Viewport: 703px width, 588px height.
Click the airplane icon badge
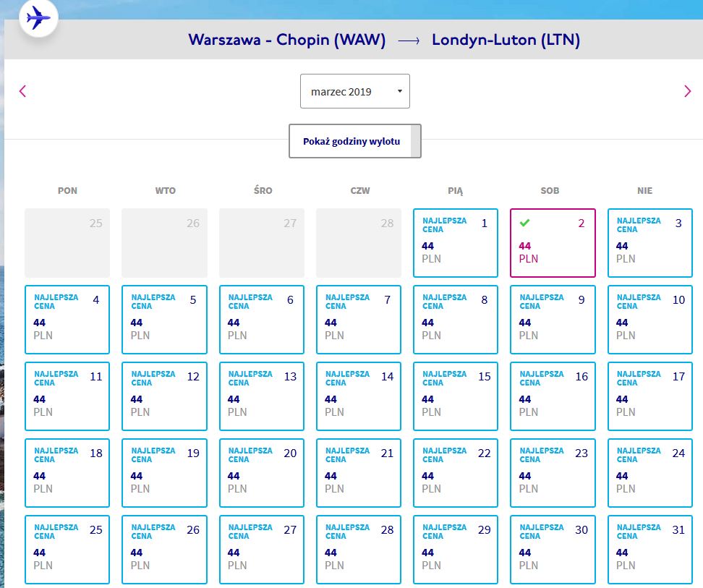click(38, 18)
